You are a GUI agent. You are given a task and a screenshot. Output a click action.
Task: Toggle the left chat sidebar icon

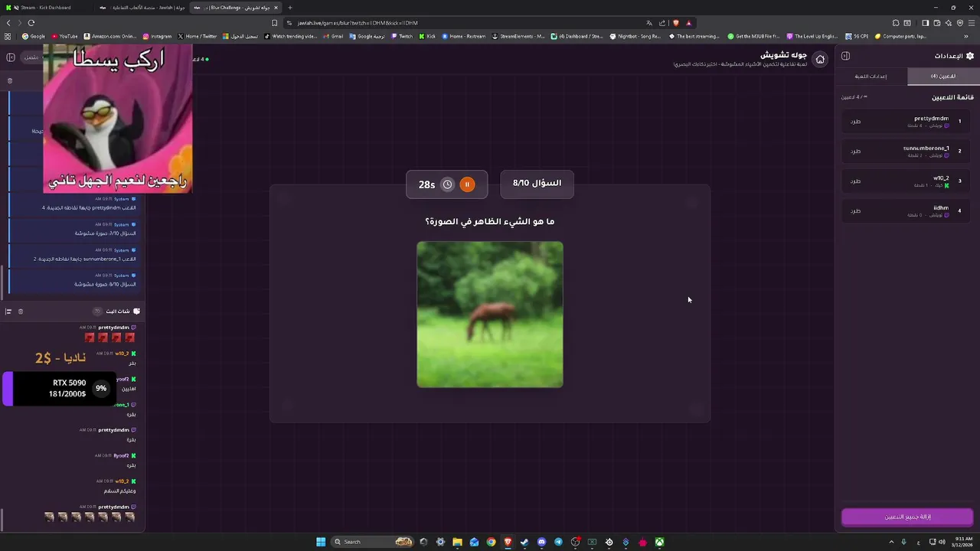pos(11,57)
